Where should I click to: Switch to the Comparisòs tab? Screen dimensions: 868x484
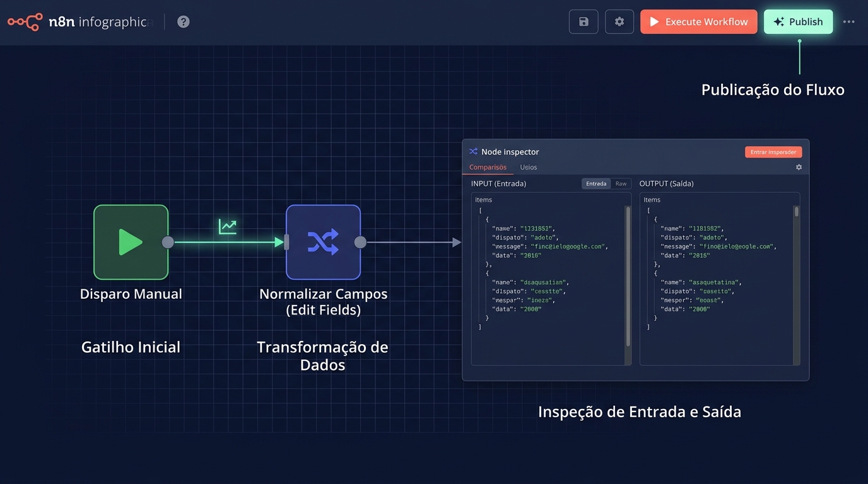pos(488,167)
